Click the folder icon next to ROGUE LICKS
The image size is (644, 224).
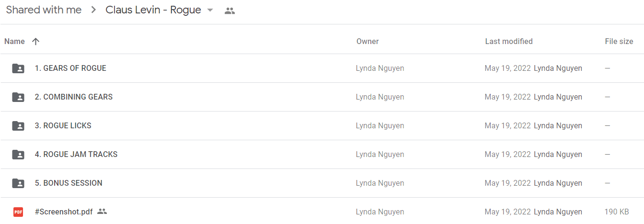click(18, 126)
